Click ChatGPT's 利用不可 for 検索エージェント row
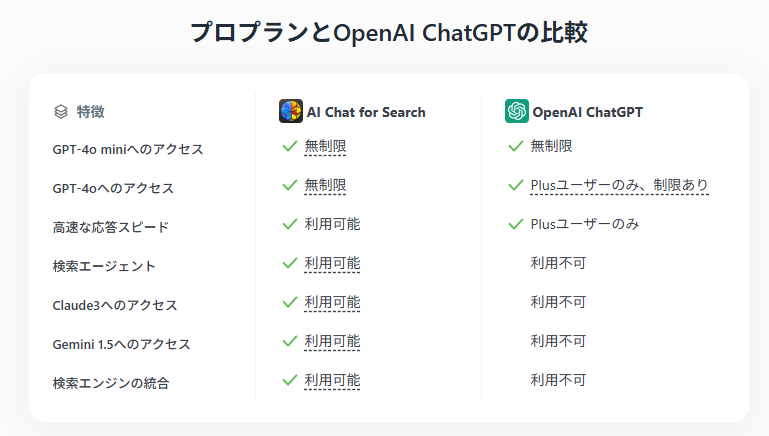The height and width of the screenshot is (436, 769). tap(558, 263)
